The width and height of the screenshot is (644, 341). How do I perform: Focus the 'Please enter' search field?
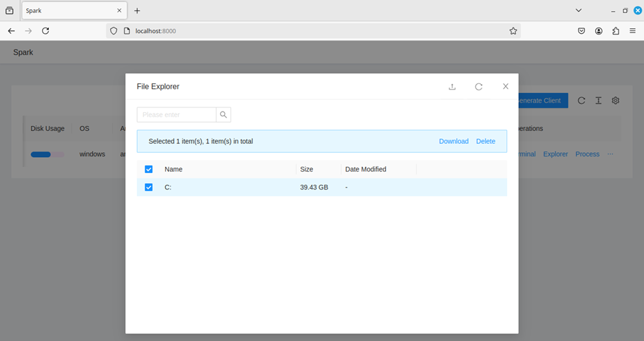click(176, 115)
